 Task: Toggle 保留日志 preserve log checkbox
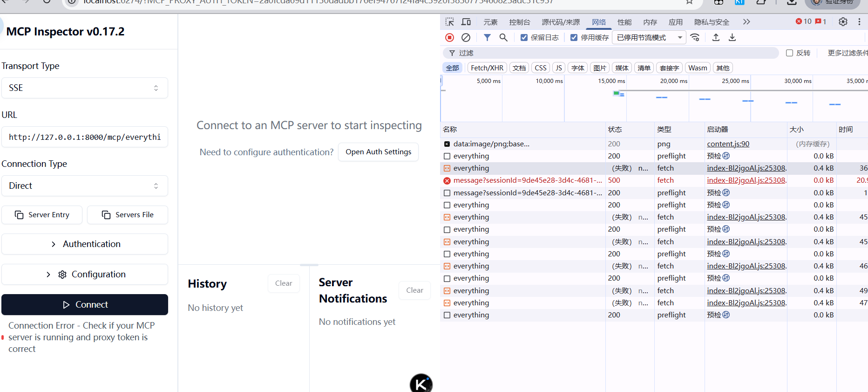524,38
